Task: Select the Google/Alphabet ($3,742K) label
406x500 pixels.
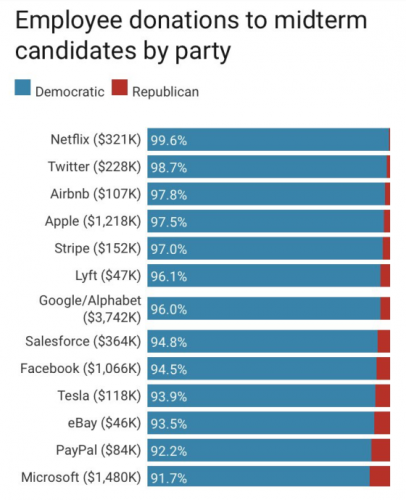Action: pyautogui.click(x=90, y=309)
